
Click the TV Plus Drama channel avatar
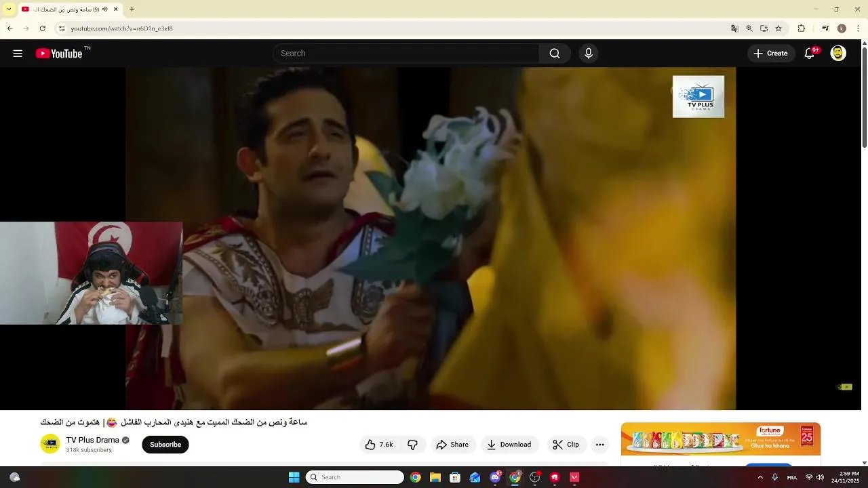pos(50,444)
